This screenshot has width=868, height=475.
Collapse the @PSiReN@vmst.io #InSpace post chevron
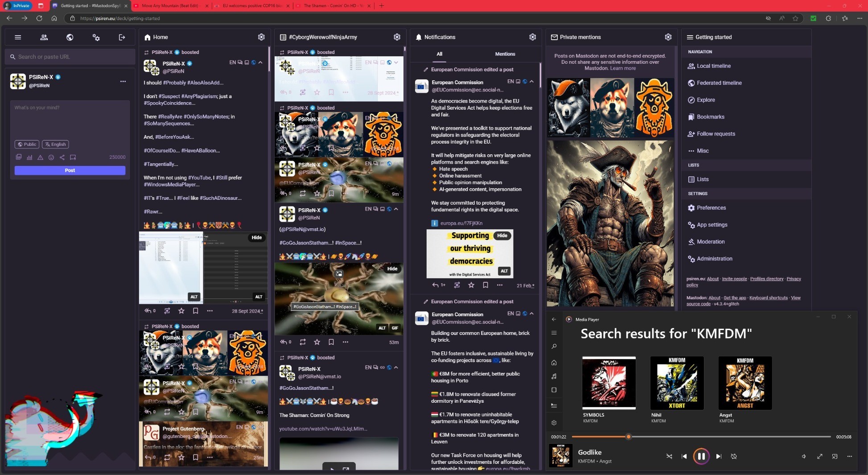pyautogui.click(x=396, y=209)
